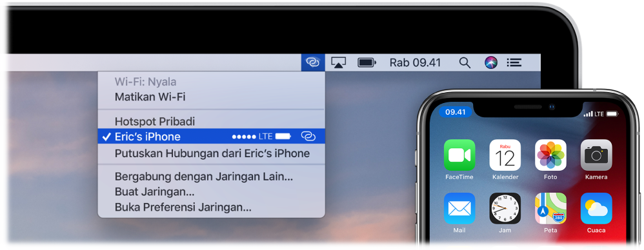Launch the Foto app on iPhone
This screenshot has width=644, height=250.
(550, 155)
